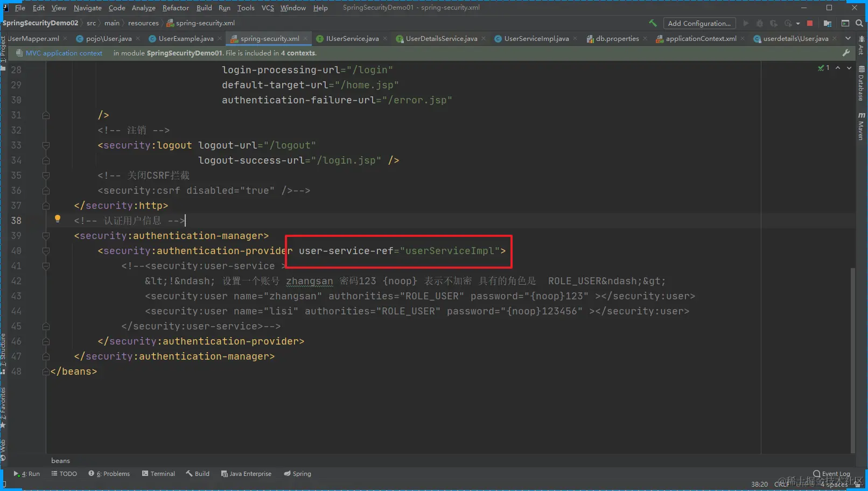This screenshot has height=491, width=868.
Task: Click the resources breadcrumb
Action: tap(143, 23)
